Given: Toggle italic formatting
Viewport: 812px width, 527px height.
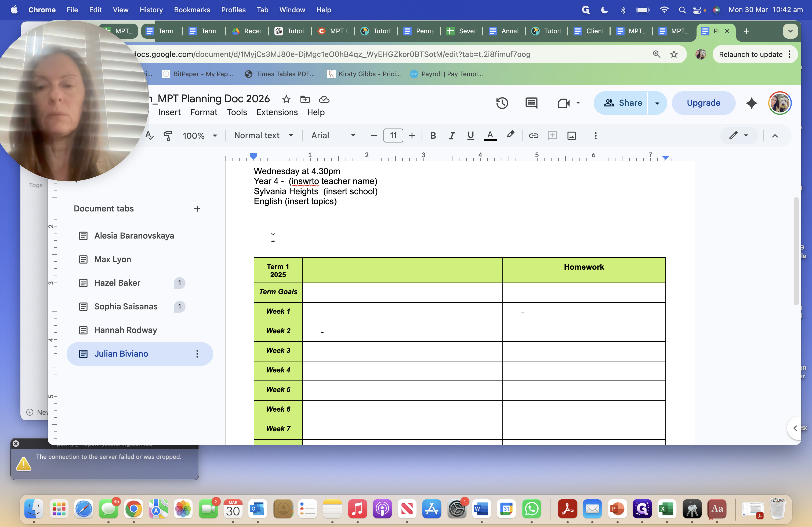Looking at the screenshot, I should point(452,136).
